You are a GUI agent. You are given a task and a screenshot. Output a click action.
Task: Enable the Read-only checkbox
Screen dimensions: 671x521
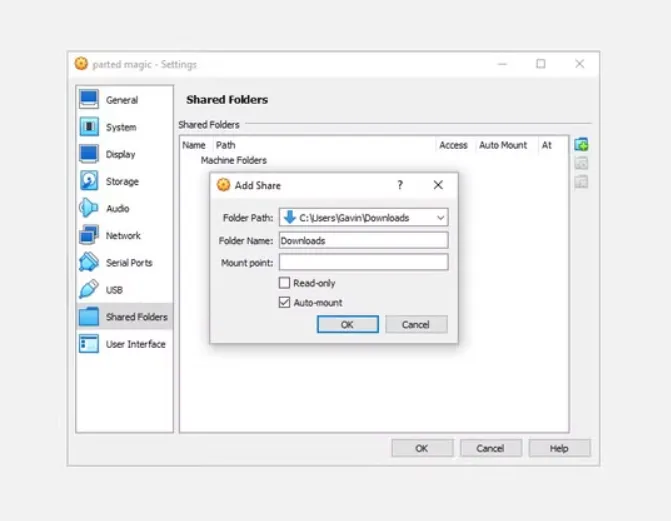coord(285,283)
